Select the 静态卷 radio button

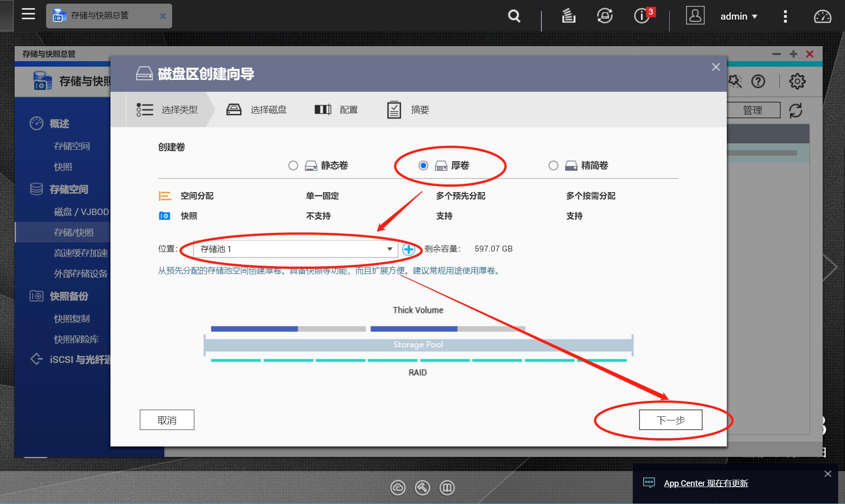pos(293,165)
